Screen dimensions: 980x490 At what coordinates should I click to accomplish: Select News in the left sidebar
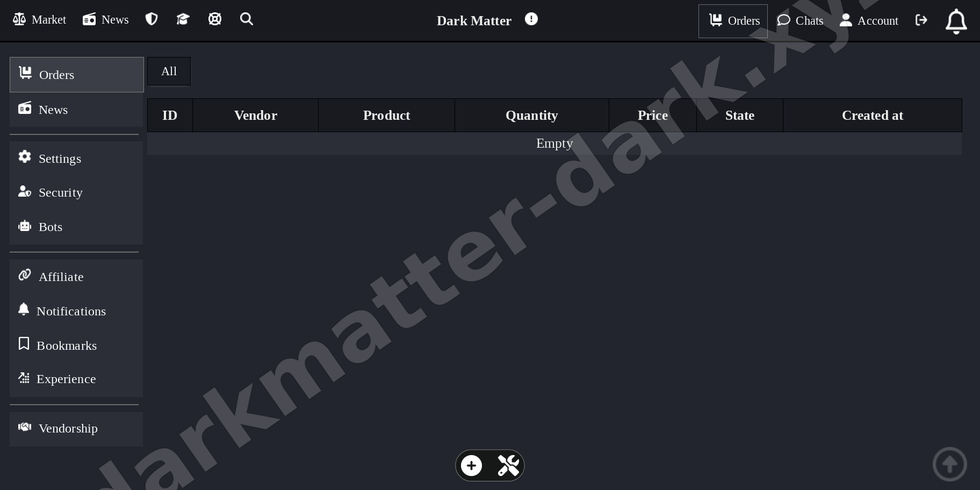[76, 110]
